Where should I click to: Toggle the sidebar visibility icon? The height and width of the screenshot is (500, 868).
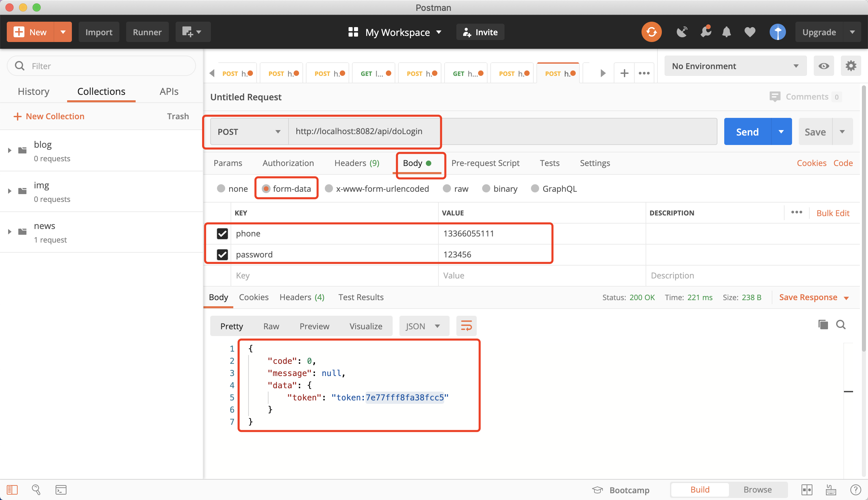pyautogui.click(x=12, y=489)
